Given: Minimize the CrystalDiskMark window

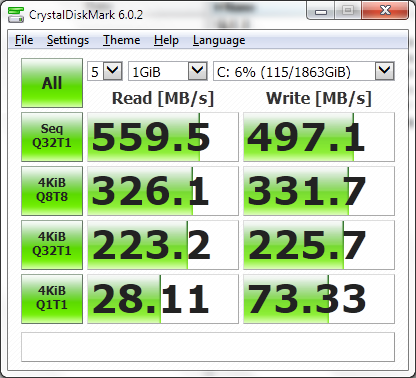Looking at the screenshot, I should [x=321, y=11].
